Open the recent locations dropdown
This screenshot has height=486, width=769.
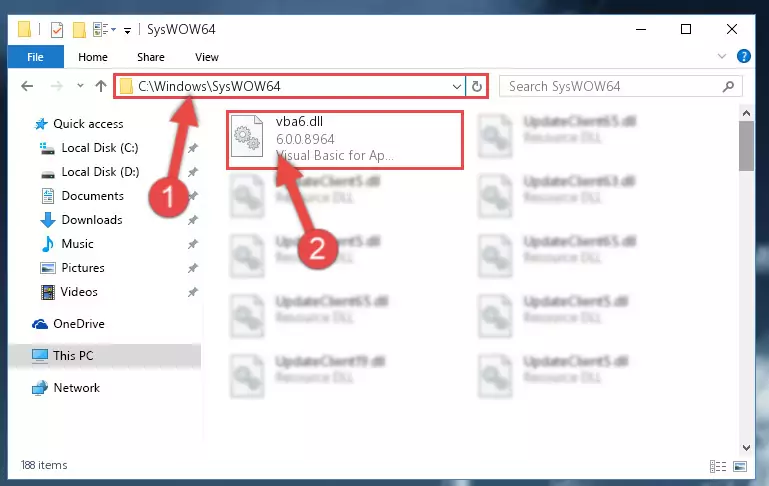click(x=80, y=86)
